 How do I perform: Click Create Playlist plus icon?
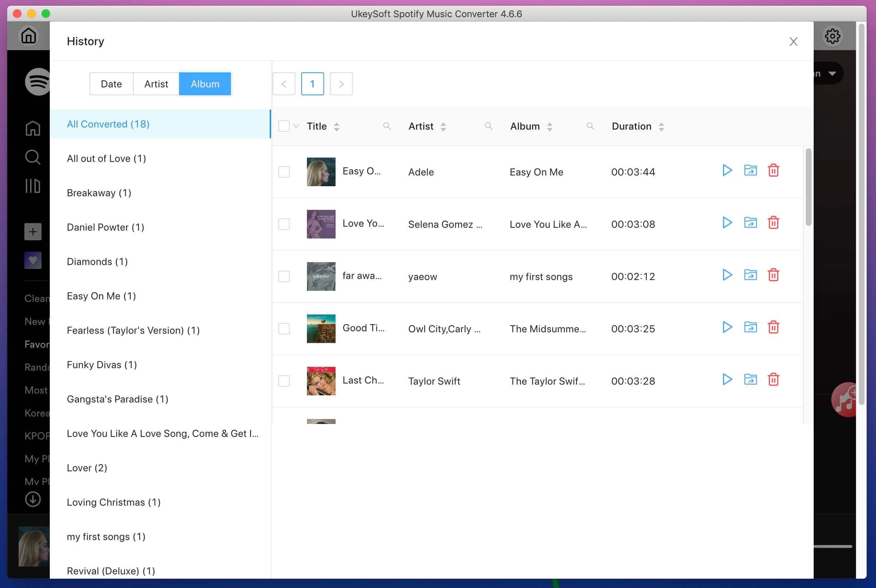[33, 232]
